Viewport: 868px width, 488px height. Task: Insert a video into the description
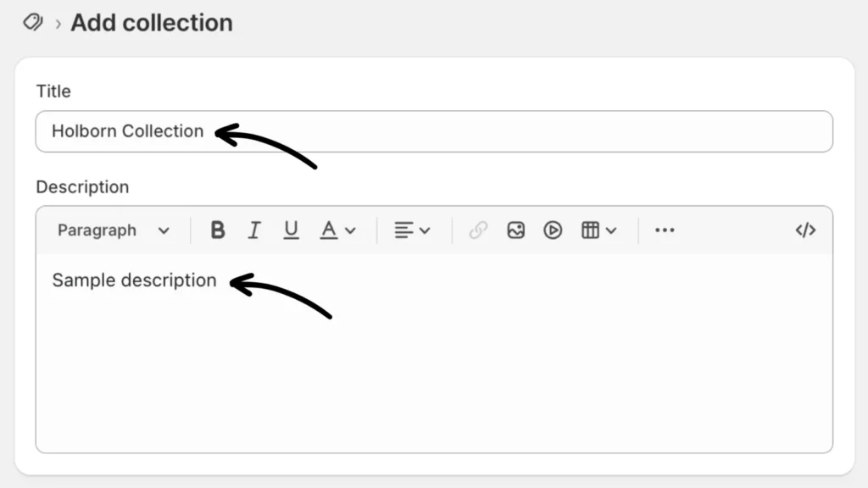coord(553,230)
